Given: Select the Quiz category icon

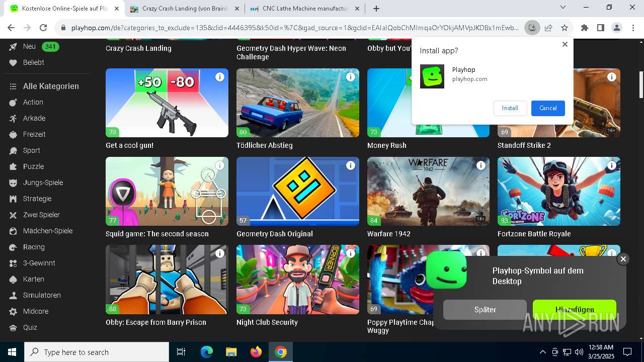Looking at the screenshot, I should (x=13, y=327).
